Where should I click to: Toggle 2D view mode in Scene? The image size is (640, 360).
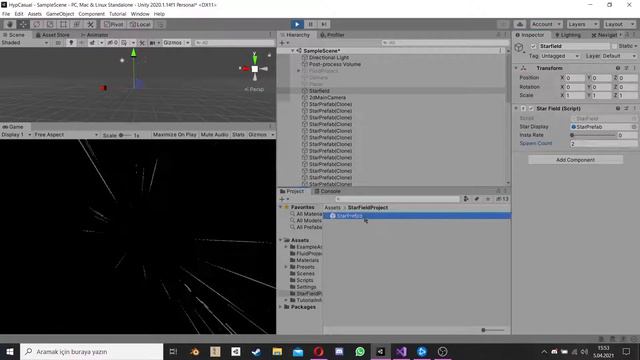(58, 42)
